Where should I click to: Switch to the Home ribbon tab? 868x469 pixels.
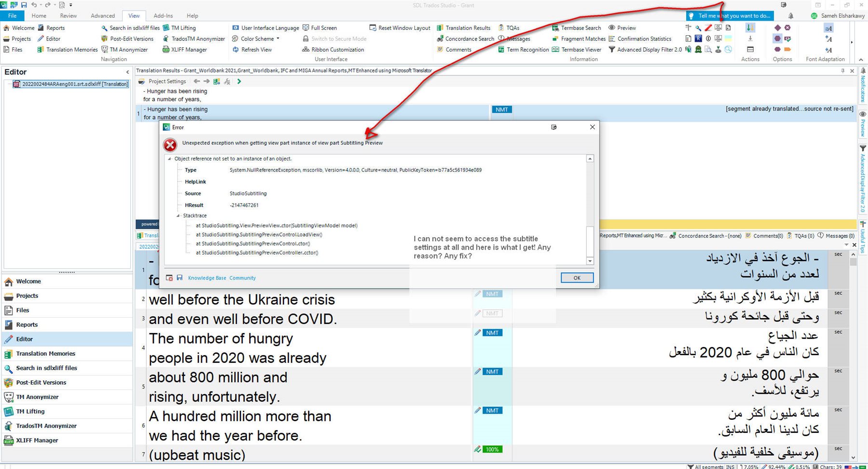(x=39, y=16)
